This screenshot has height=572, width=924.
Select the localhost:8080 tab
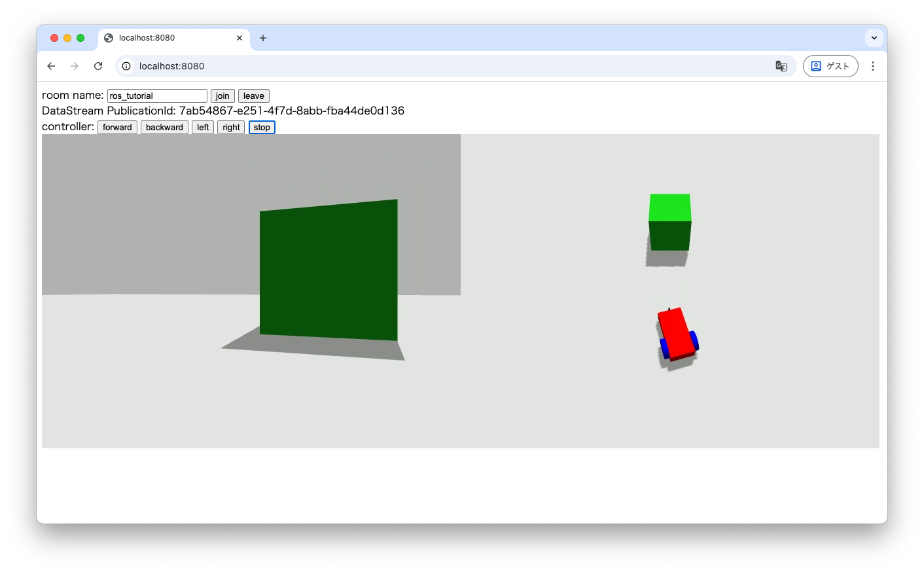point(164,38)
